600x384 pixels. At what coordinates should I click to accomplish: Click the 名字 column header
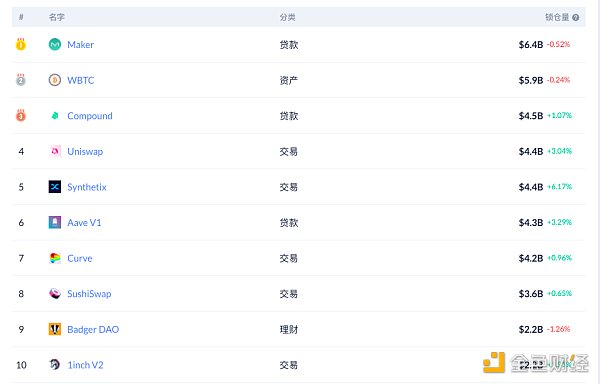(57, 17)
